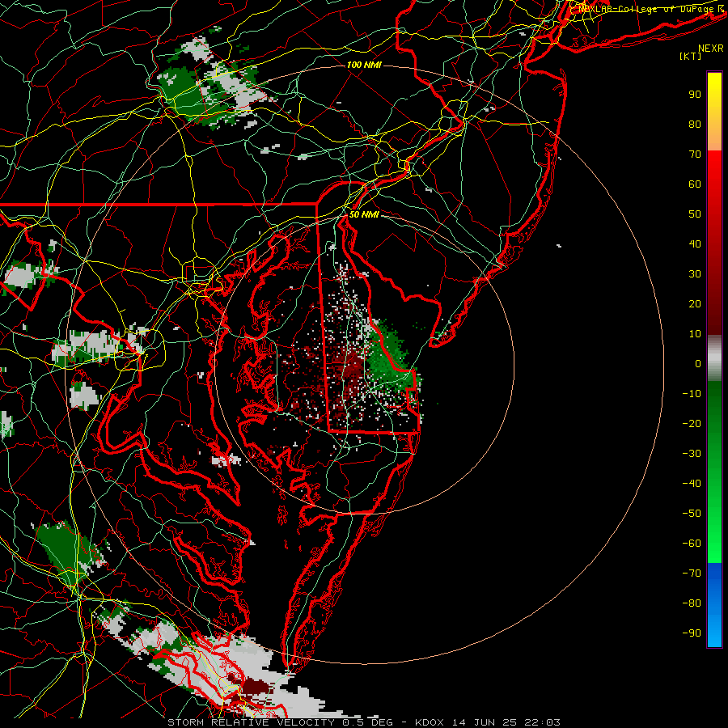This screenshot has width=728, height=728.
Task: Click the KDOX station identifier in caption
Action: click(x=429, y=722)
